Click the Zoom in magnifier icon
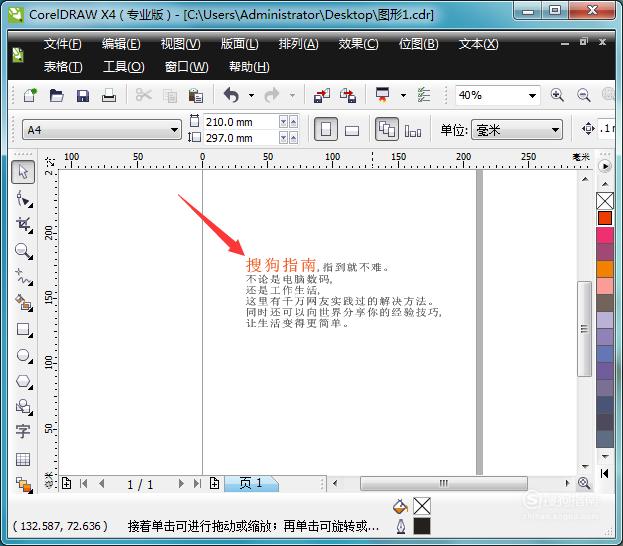Viewport: 623px width, 546px height. point(557,95)
